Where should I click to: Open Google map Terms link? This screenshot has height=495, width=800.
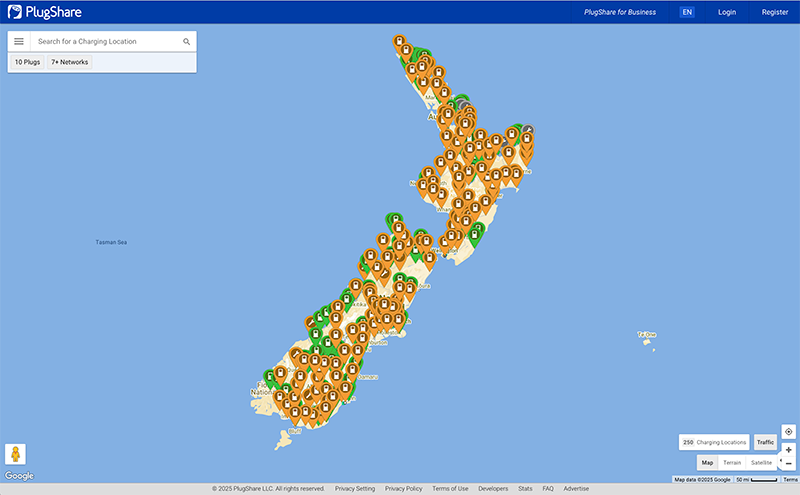(790, 480)
